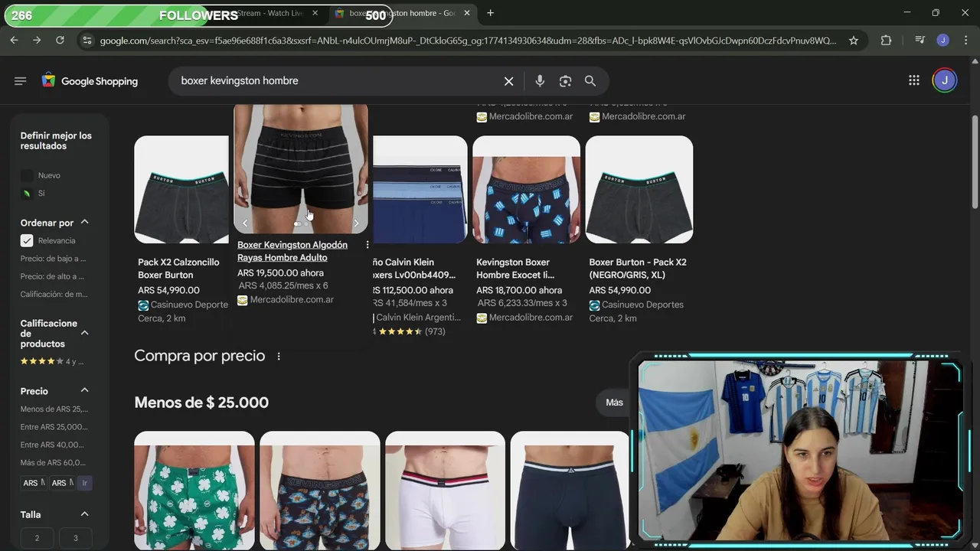This screenshot has width=980, height=551.
Task: Start voice search with microphone icon
Action: point(540,81)
